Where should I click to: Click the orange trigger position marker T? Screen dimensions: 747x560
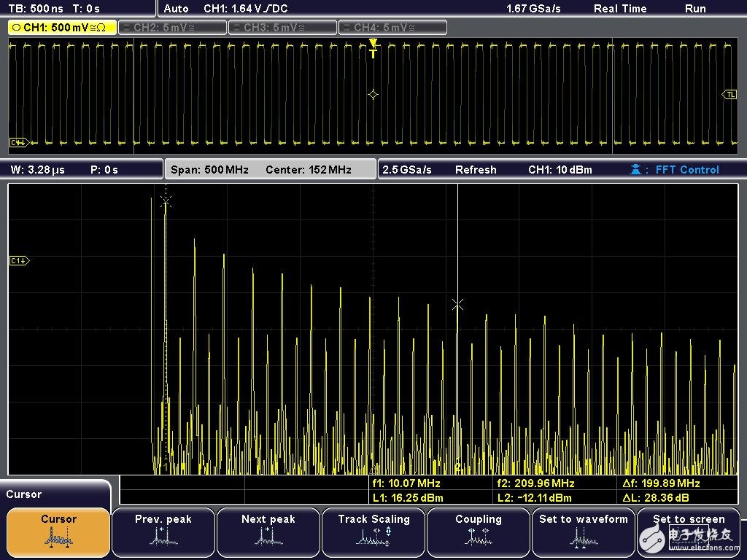373,51
